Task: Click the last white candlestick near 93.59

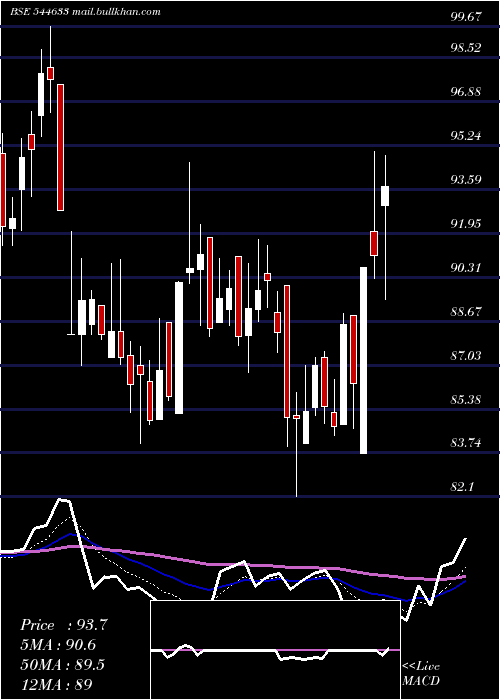Action: click(385, 196)
